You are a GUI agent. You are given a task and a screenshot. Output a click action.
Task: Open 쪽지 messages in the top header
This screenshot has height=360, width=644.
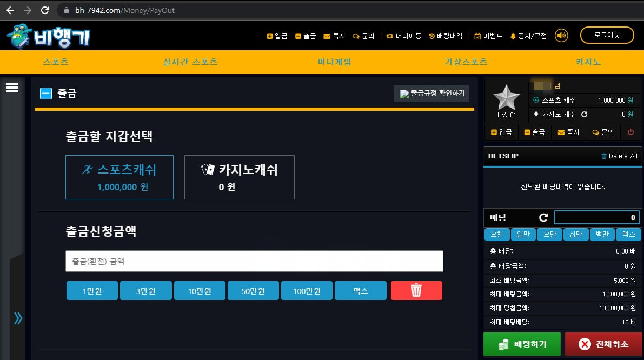[334, 36]
